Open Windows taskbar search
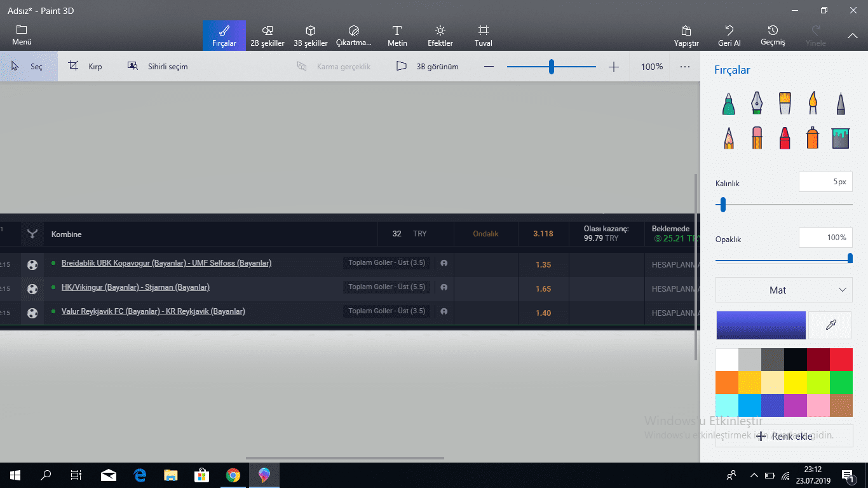The image size is (868, 488). (46, 475)
